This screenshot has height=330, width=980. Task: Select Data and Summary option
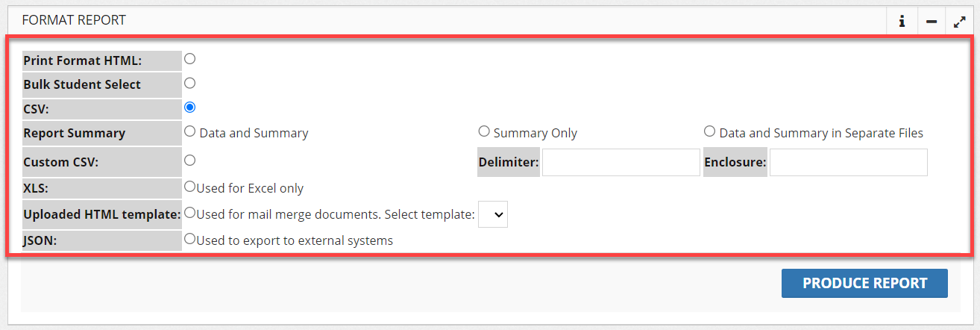coord(190,132)
